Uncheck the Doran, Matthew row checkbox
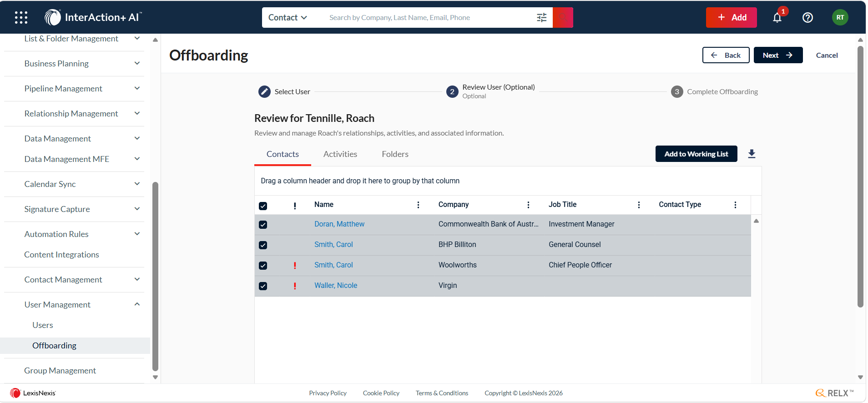The width and height of the screenshot is (868, 403). click(263, 225)
